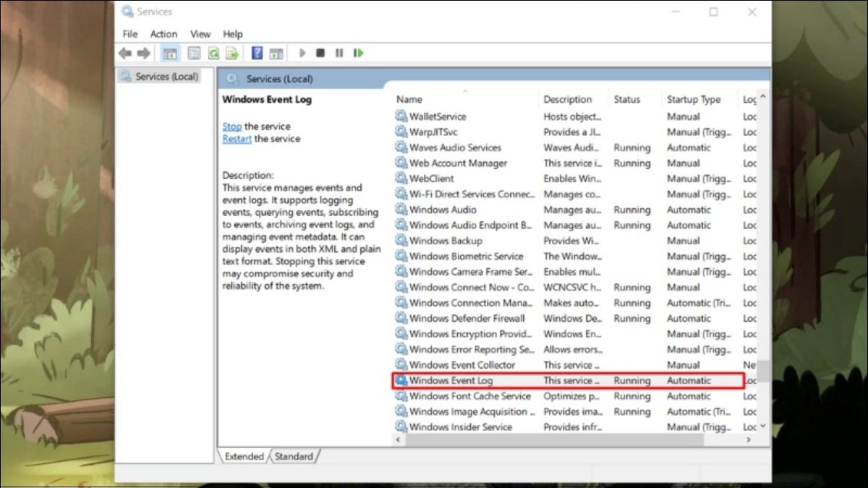Open the Help menu

pos(233,34)
